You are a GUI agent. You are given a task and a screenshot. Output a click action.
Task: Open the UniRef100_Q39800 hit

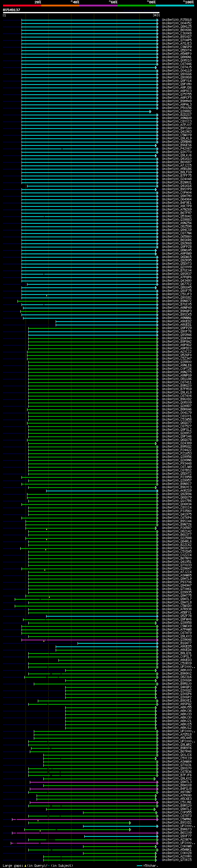[x=177, y=362]
